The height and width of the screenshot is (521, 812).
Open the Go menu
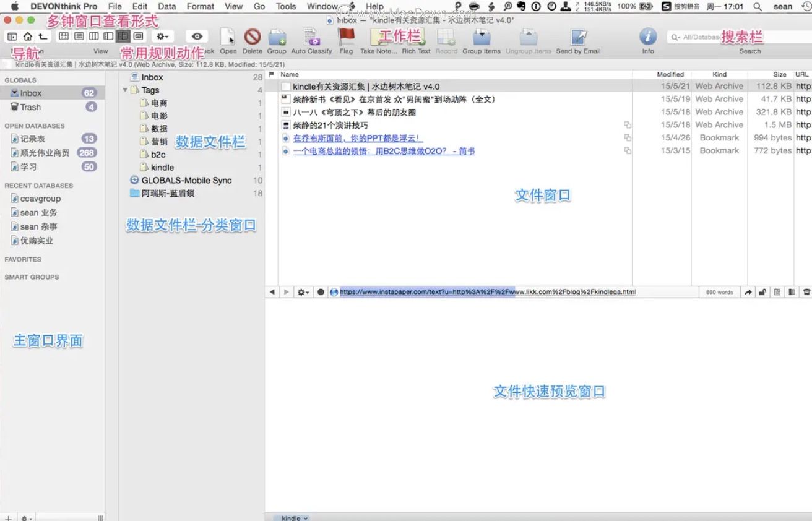point(259,6)
